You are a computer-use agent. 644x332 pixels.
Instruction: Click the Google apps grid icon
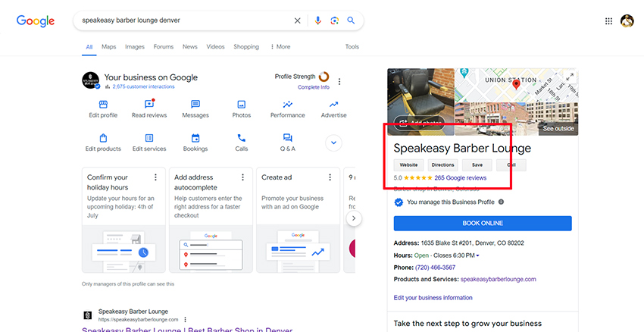point(608,21)
